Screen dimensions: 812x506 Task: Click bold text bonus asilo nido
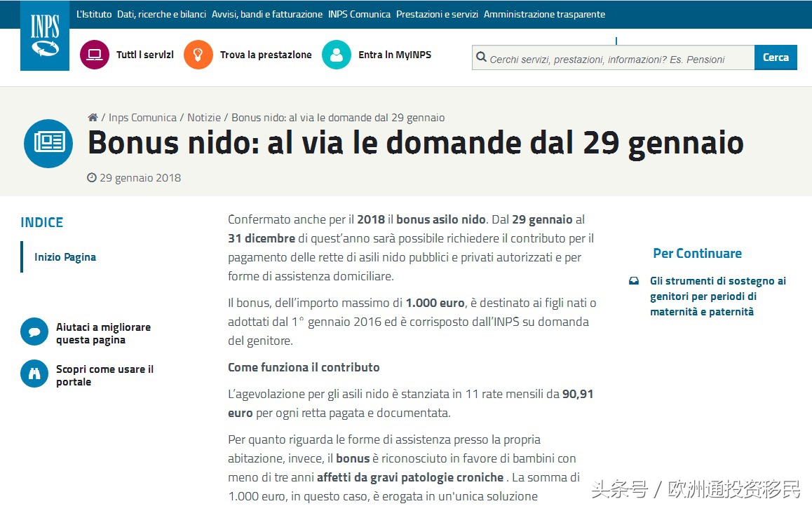click(440, 219)
